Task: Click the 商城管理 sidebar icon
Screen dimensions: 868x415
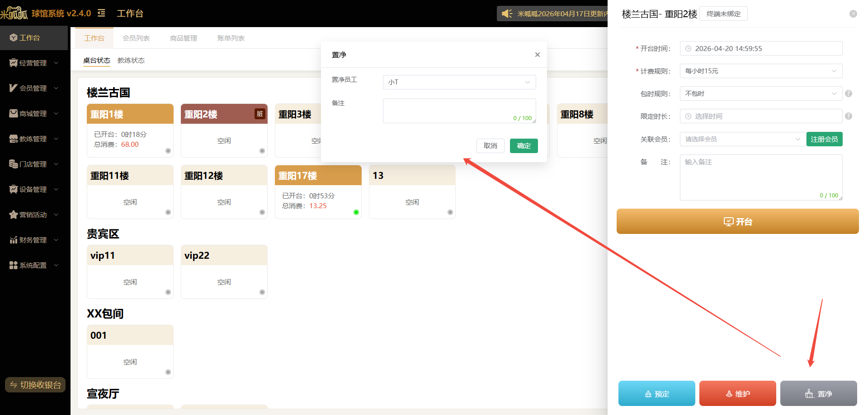Action: [x=14, y=113]
